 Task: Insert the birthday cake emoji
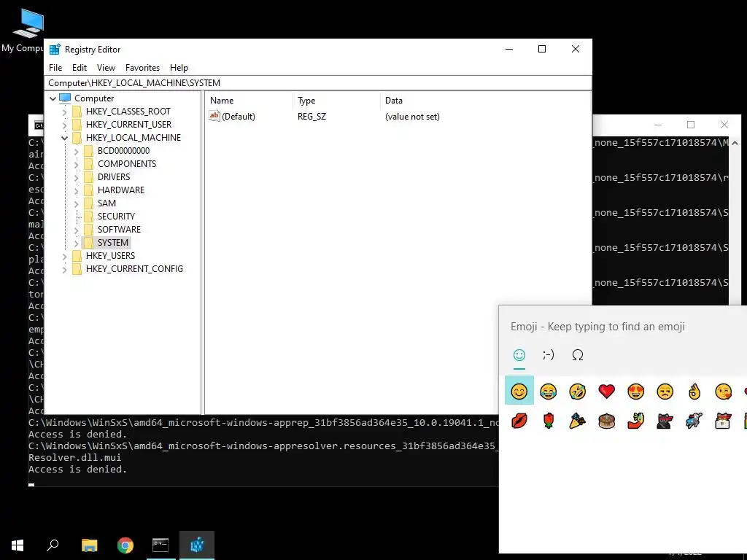tap(606, 421)
